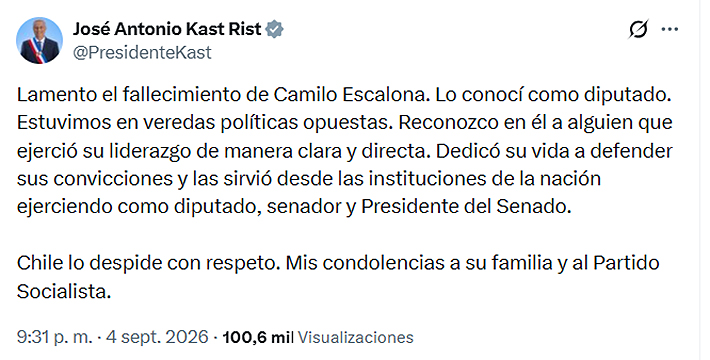Click the phrase Presidente del Senado
The height and width of the screenshot is (360, 710).
(x=465, y=206)
